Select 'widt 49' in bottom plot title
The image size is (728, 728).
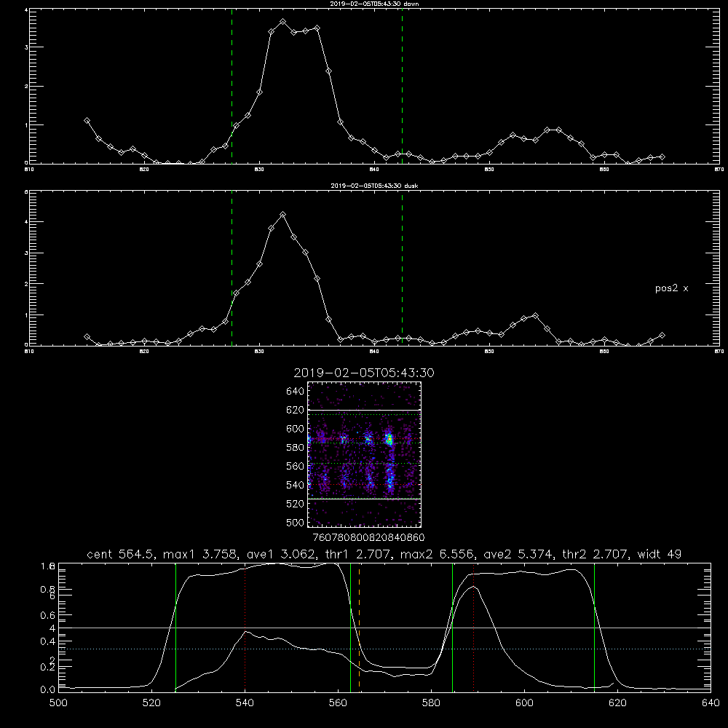659,554
